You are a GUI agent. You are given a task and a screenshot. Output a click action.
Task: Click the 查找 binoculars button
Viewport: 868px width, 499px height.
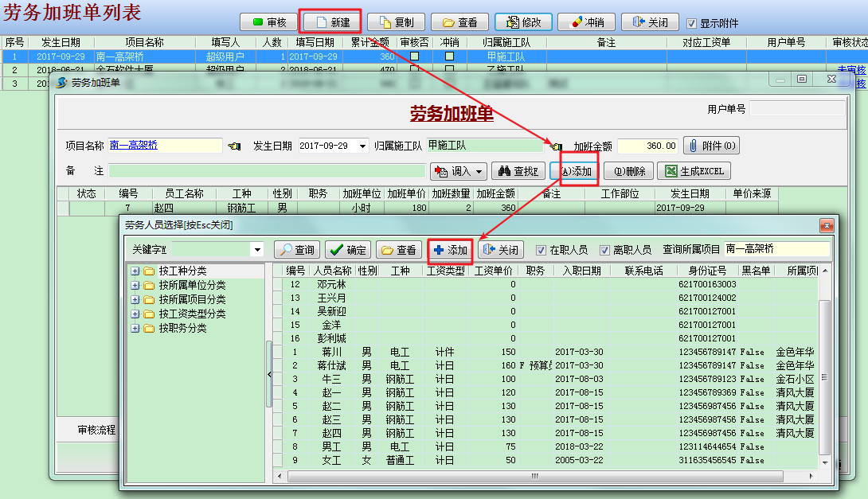point(518,171)
